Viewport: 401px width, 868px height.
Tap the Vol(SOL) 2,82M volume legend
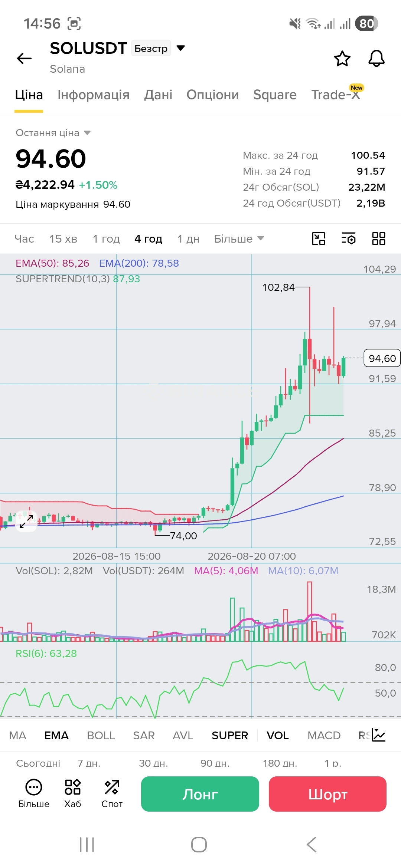(x=54, y=571)
